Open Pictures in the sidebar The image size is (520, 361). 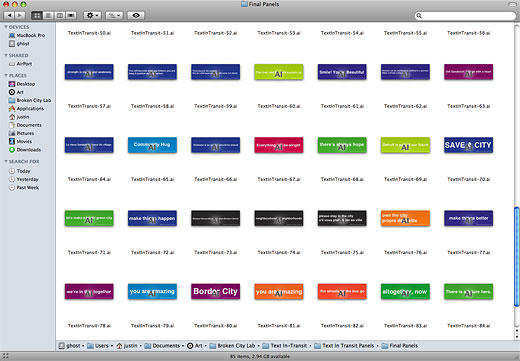21,133
